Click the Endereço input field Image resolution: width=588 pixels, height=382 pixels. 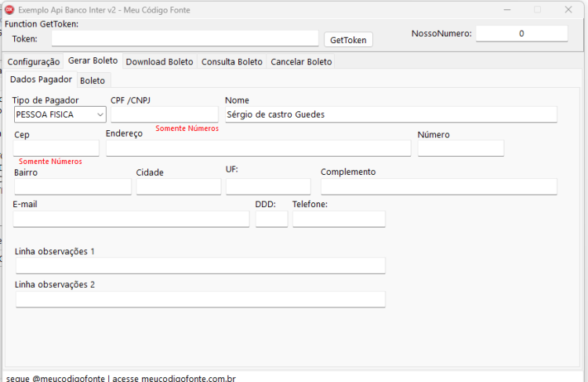click(x=259, y=148)
